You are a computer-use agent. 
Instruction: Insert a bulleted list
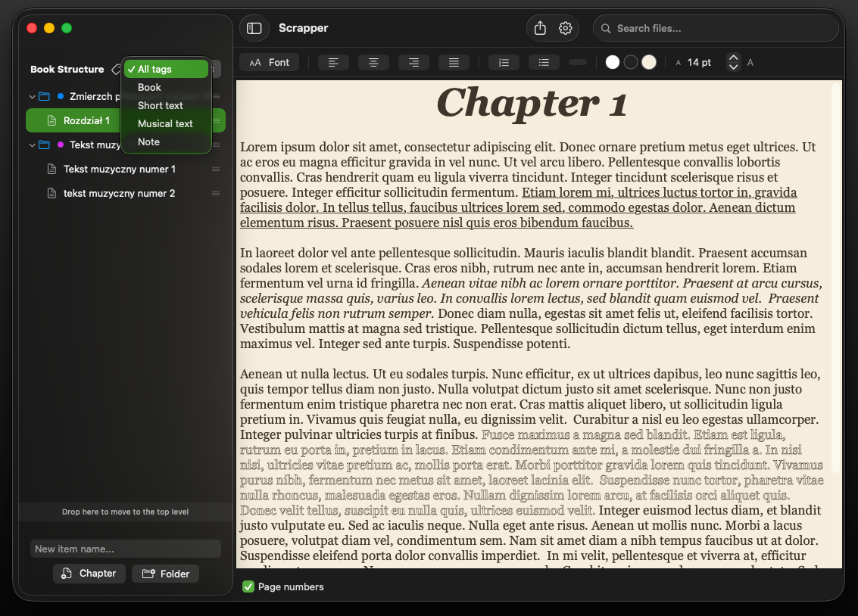[x=544, y=62]
